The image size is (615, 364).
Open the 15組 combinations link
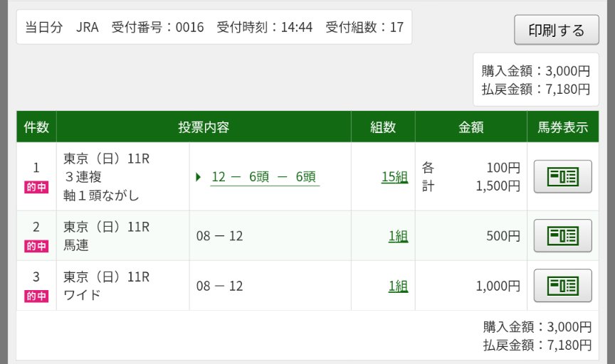[x=394, y=177]
